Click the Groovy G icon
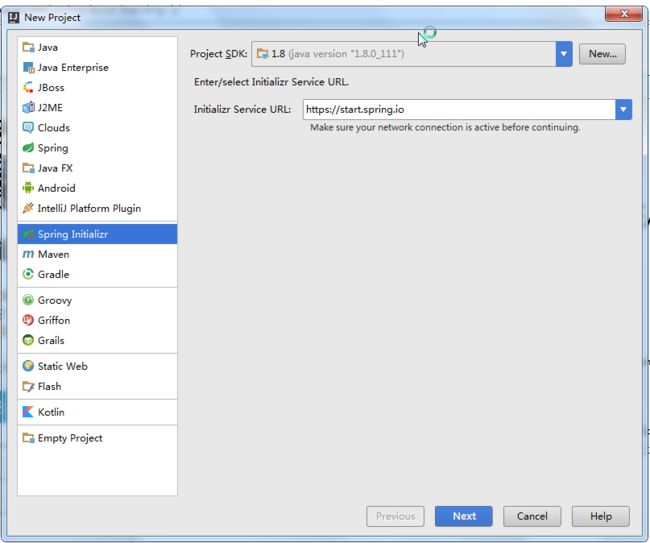The height and width of the screenshot is (543, 650). pos(28,300)
